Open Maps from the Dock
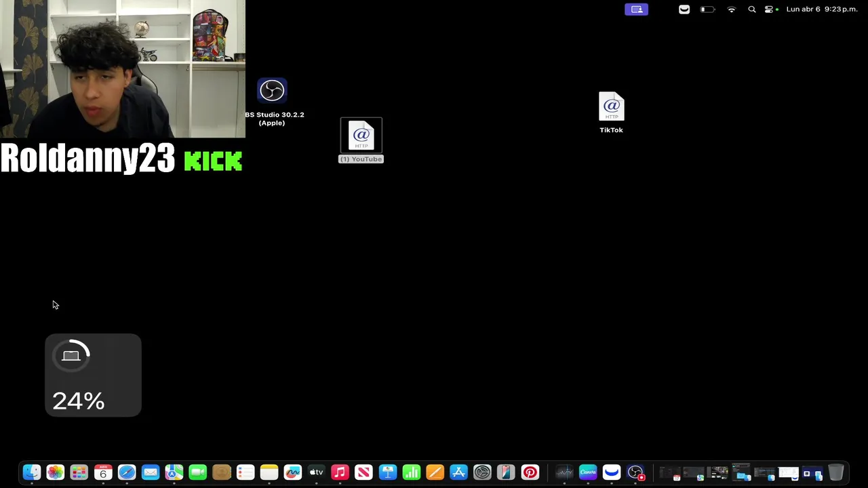The height and width of the screenshot is (488, 868). pyautogui.click(x=174, y=472)
